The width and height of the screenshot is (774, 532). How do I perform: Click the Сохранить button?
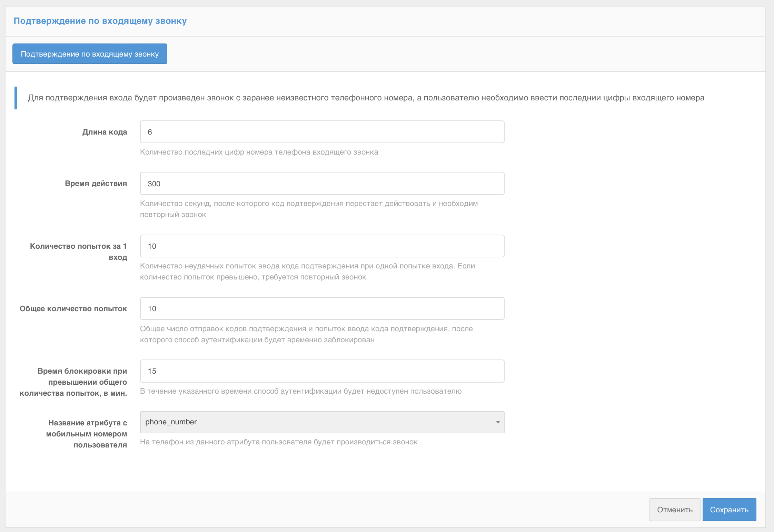(729, 510)
